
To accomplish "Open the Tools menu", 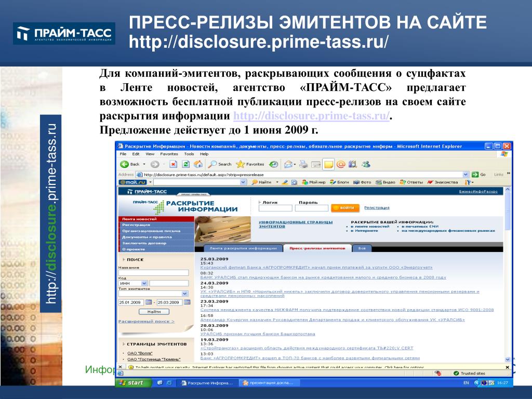I will (x=189, y=154).
